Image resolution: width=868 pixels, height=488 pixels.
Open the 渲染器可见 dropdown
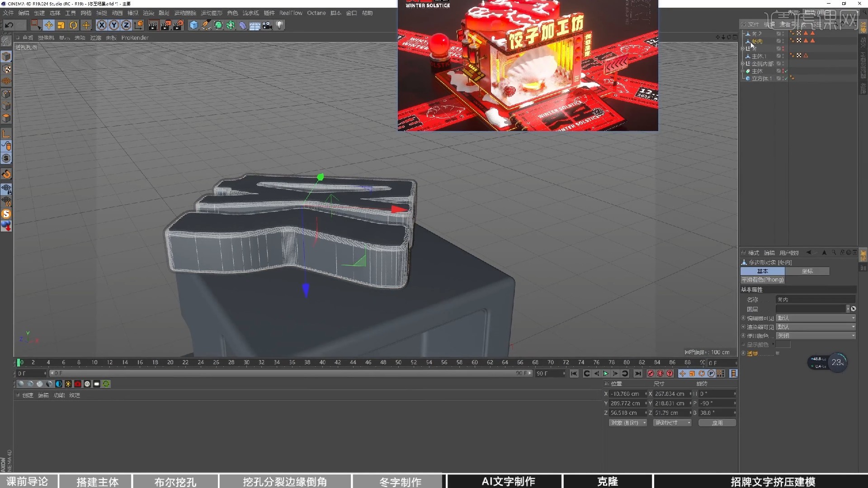pos(816,327)
